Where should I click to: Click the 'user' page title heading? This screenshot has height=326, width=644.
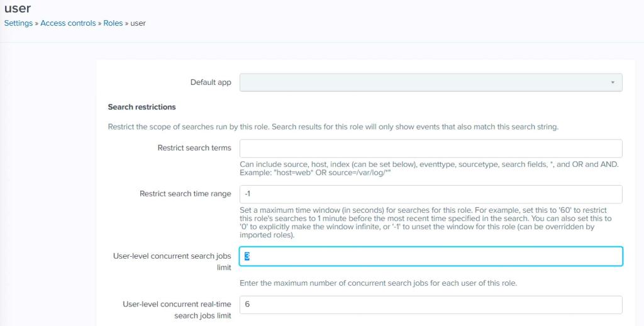18,8
